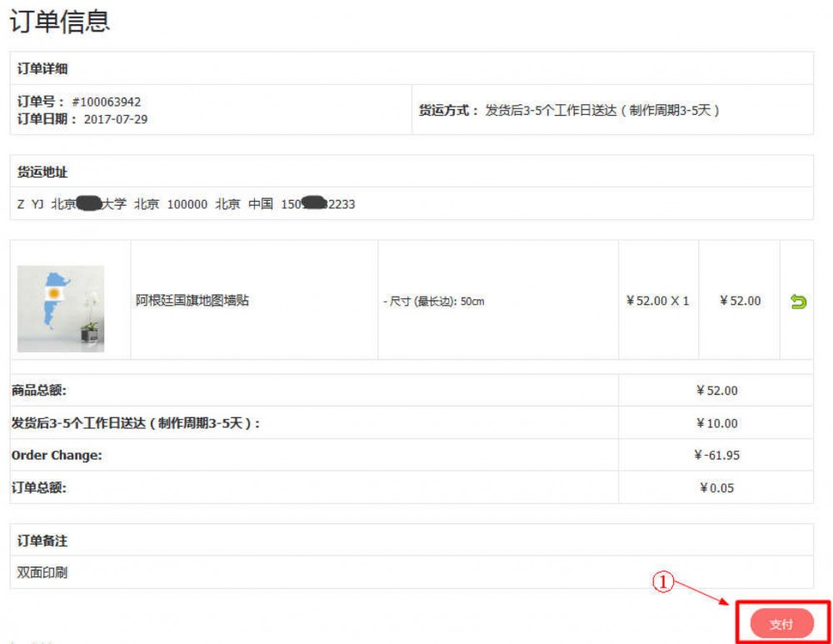Click the ¥10.00 shipping fee amount
The width and height of the screenshot is (833, 644).
pos(716,423)
